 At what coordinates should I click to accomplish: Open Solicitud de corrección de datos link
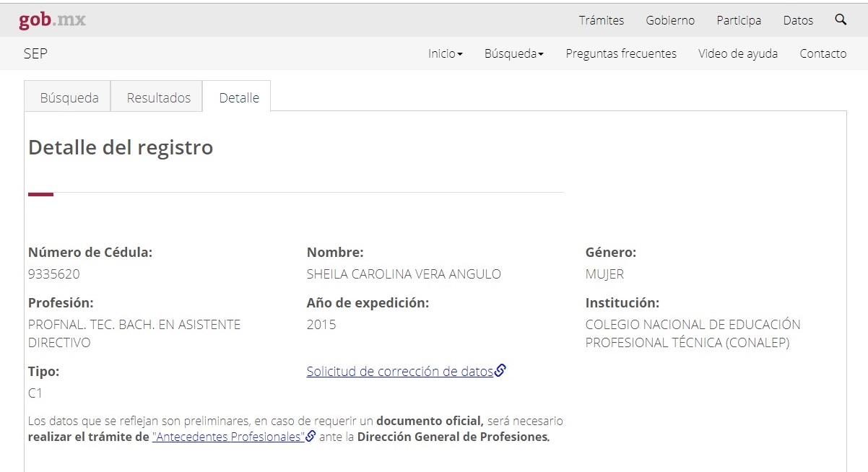coord(399,371)
